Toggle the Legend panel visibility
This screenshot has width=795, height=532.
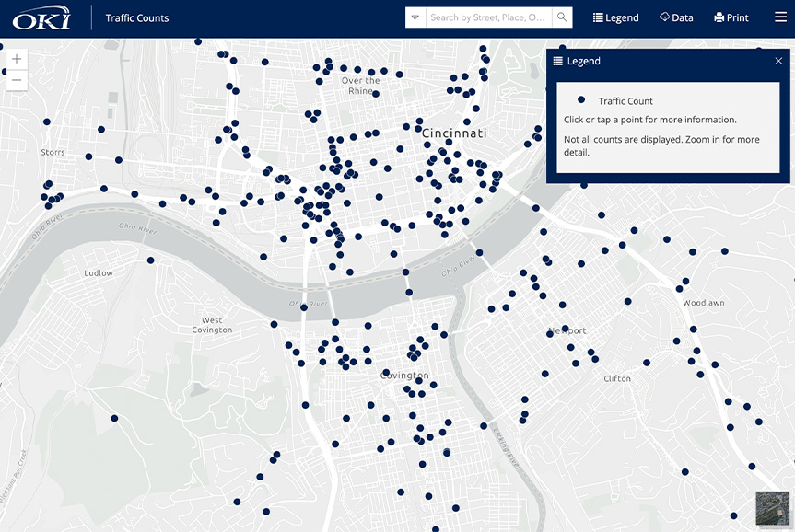tap(615, 17)
